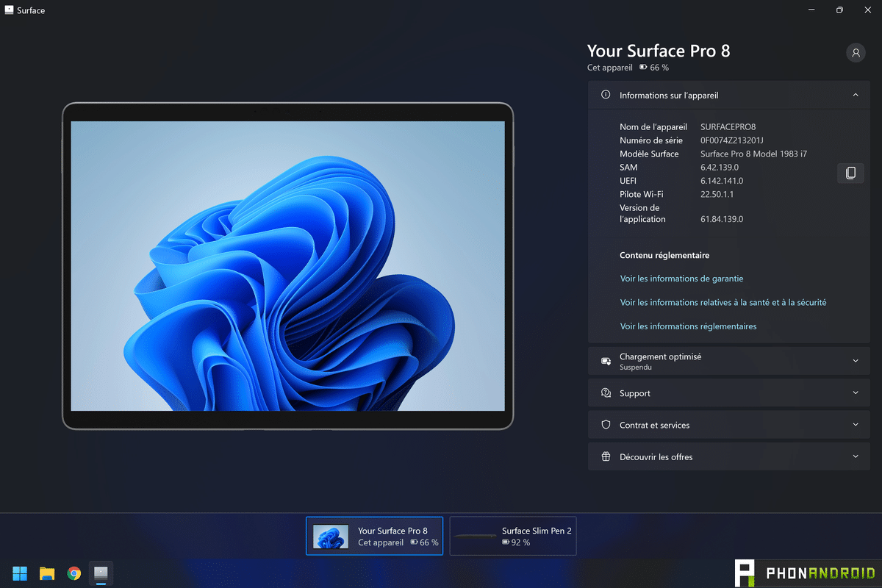Click the headset icon in the Support section

tap(605, 393)
